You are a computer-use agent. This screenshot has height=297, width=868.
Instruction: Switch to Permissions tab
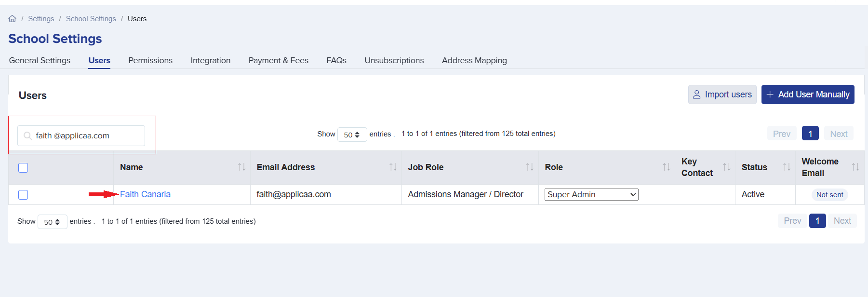(x=150, y=60)
